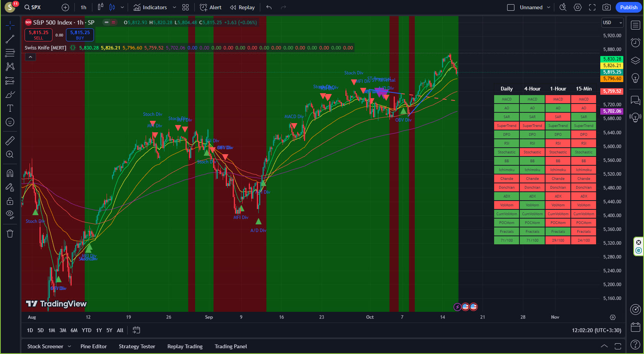The height and width of the screenshot is (354, 644).
Task: Select the candles chart style button
Action: 112,7
